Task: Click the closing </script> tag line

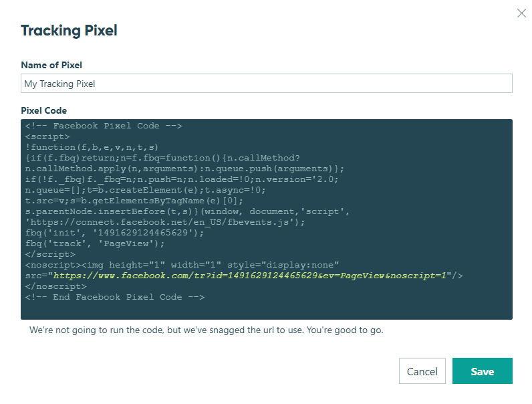Action: click(x=50, y=254)
